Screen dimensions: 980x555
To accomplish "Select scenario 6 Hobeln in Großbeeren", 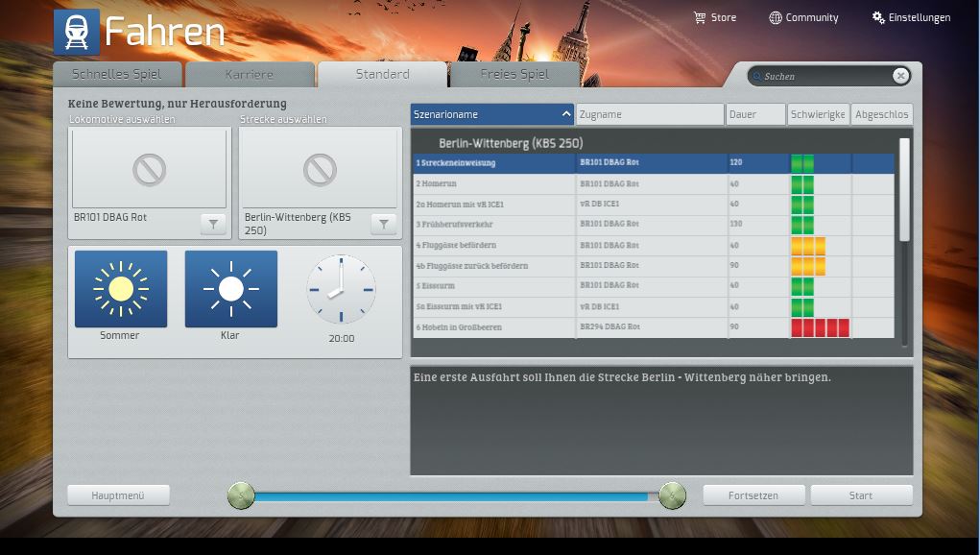I will (x=653, y=326).
